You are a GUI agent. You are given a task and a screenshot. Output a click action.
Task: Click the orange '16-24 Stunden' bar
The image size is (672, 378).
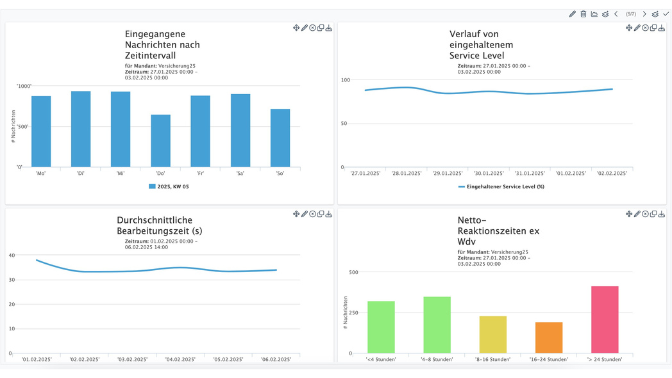point(549,338)
